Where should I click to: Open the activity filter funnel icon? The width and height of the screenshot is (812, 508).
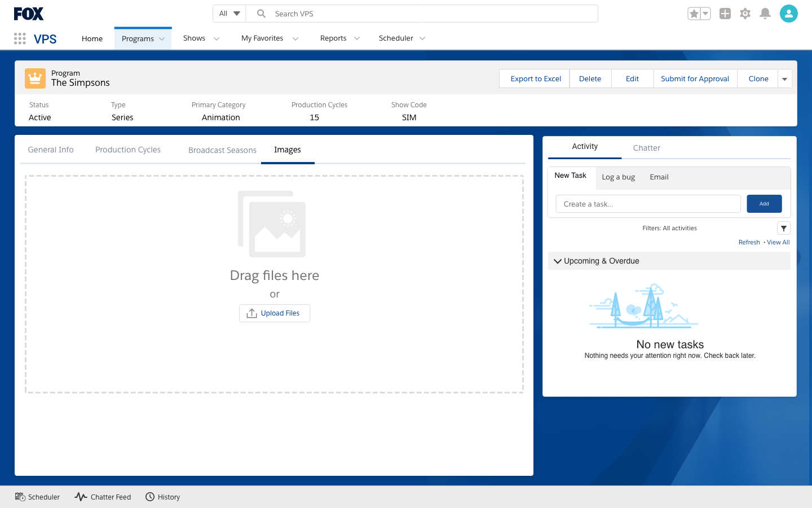point(784,228)
